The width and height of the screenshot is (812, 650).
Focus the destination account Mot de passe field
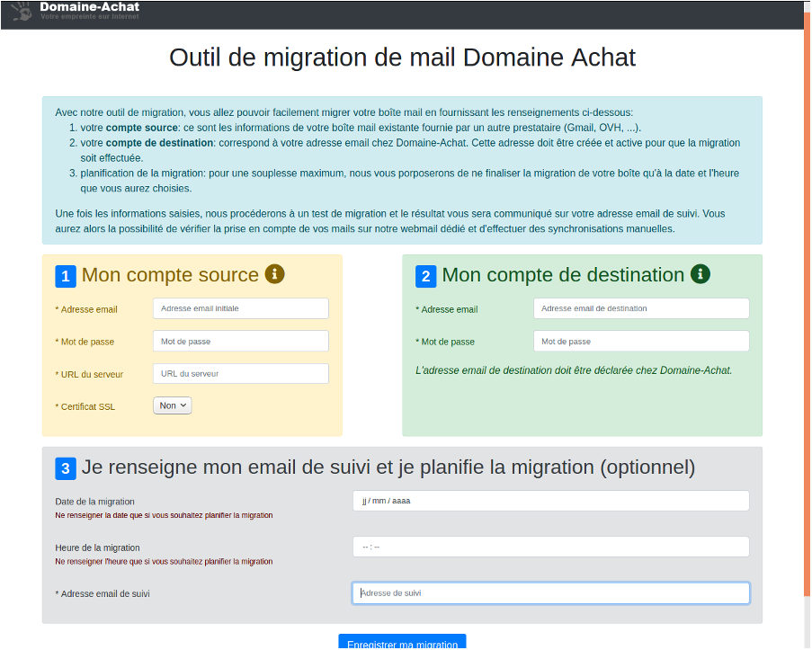click(641, 342)
